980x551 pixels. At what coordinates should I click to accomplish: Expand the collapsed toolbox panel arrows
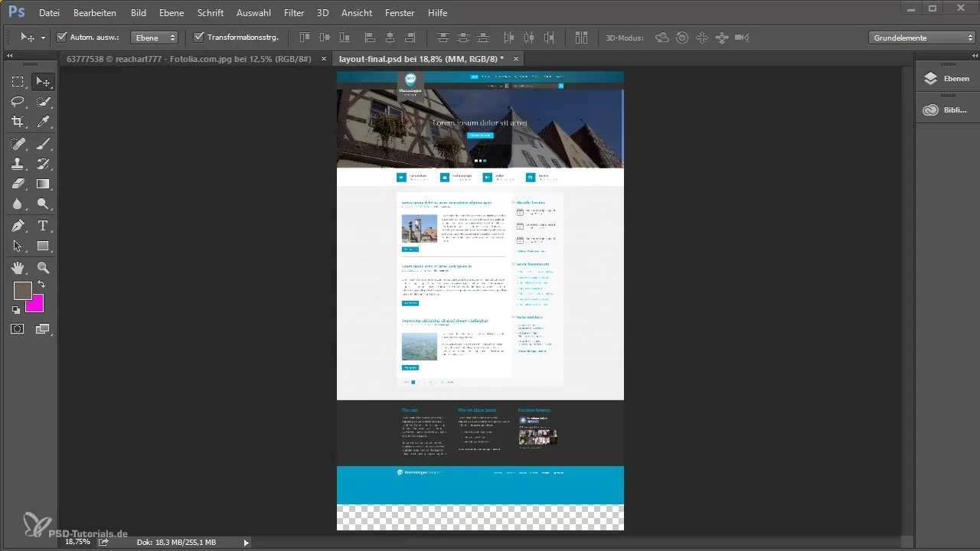tap(10, 56)
